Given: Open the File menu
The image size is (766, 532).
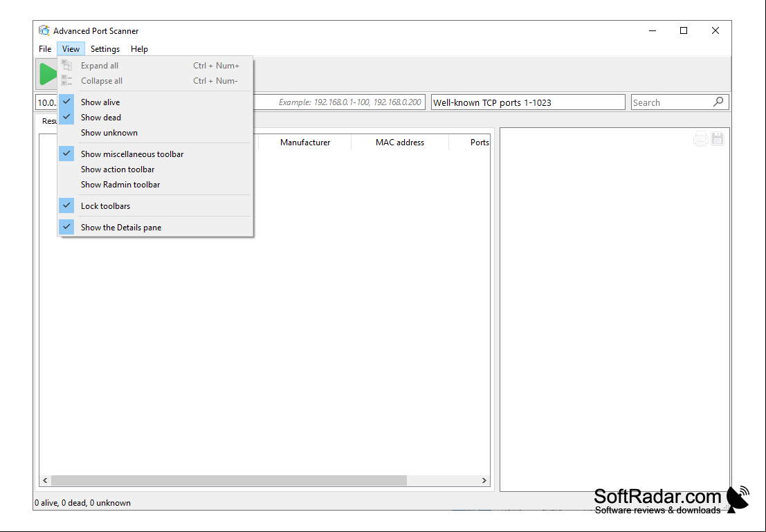Looking at the screenshot, I should click(x=45, y=49).
